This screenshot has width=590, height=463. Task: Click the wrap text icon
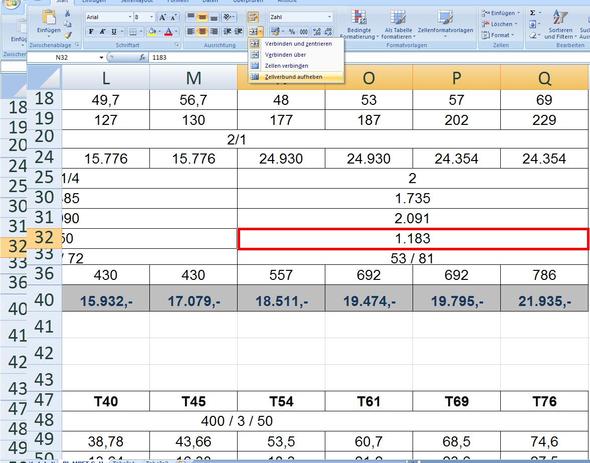253,17
